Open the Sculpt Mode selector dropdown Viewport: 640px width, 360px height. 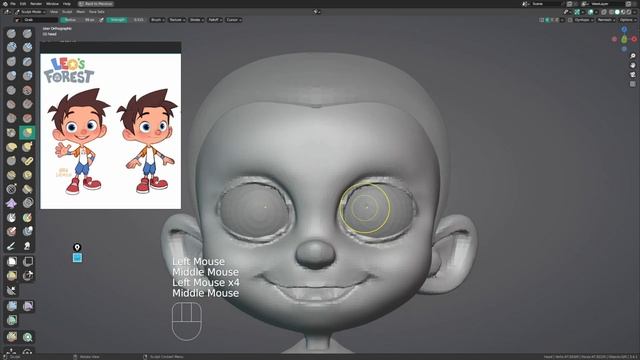31,12
